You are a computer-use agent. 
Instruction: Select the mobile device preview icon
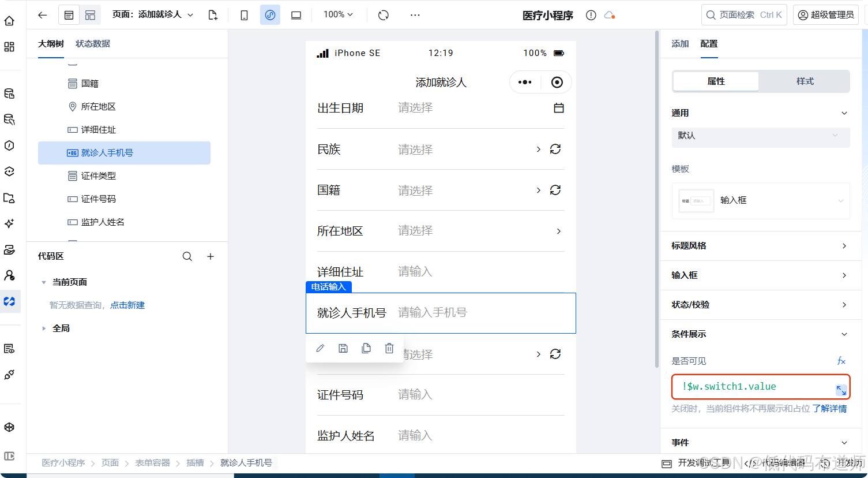point(244,14)
